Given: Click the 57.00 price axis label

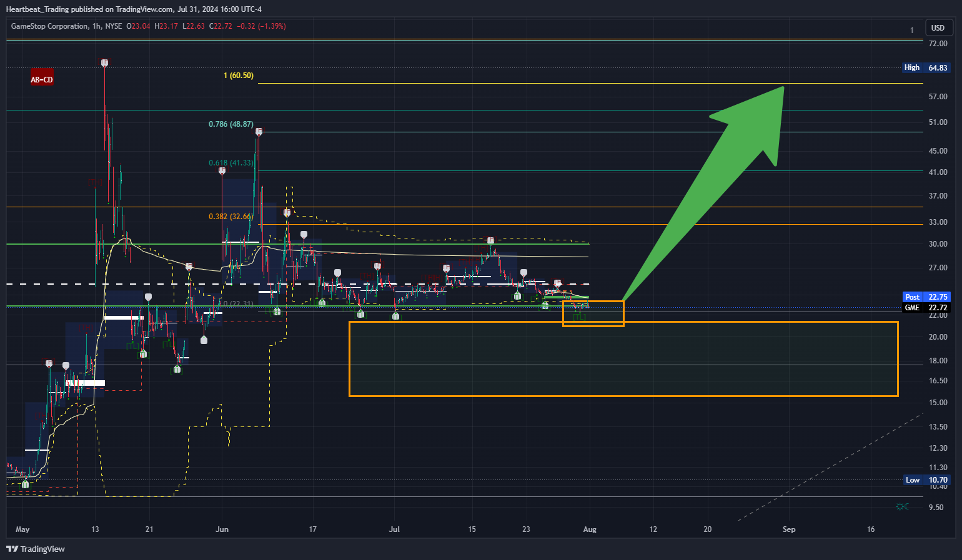Looking at the screenshot, I should coord(938,97).
